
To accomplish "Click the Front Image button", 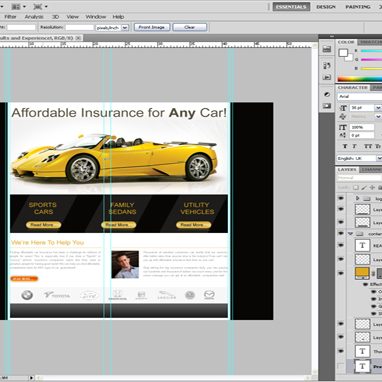I will (x=152, y=27).
